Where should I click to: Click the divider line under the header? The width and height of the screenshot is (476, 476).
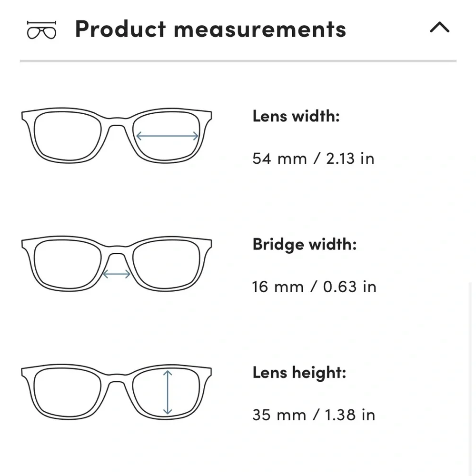(238, 61)
